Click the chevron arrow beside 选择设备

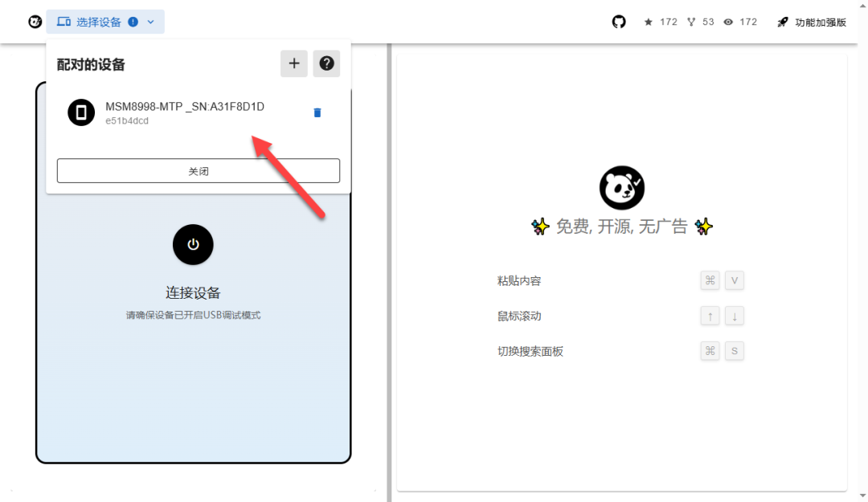pyautogui.click(x=150, y=22)
